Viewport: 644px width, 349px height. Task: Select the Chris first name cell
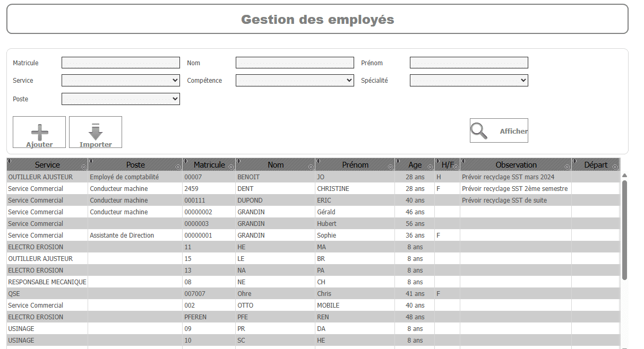pyautogui.click(x=355, y=294)
